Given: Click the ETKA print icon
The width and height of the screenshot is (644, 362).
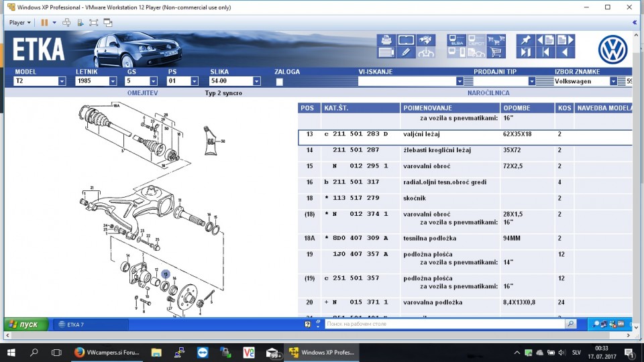Looking at the screenshot, I should click(386, 40).
